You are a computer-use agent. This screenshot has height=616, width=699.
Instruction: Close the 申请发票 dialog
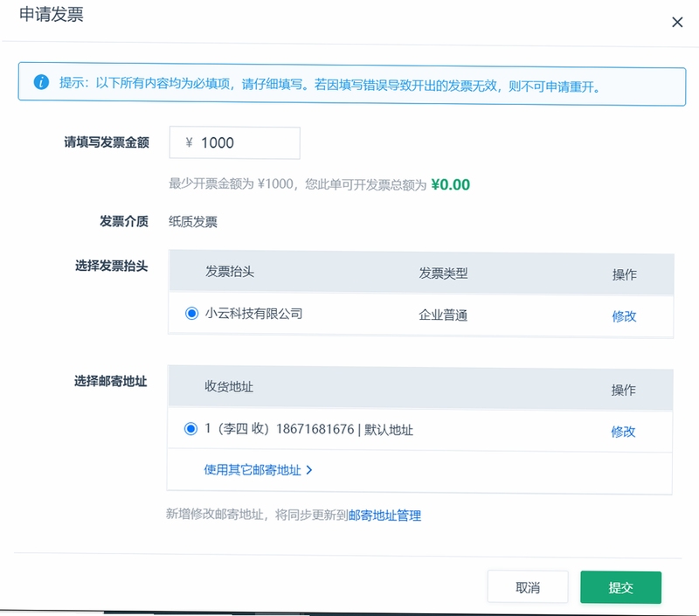(677, 22)
